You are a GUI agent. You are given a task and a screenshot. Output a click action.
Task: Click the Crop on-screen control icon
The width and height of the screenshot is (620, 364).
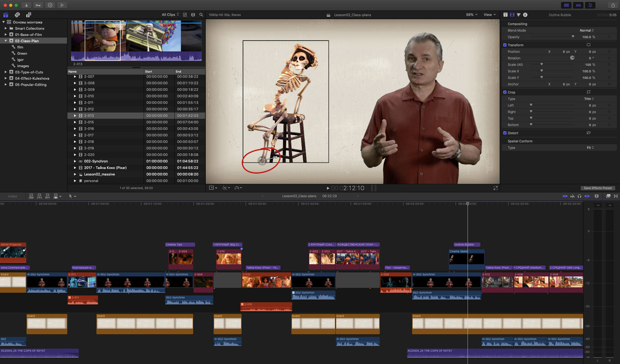pos(589,92)
